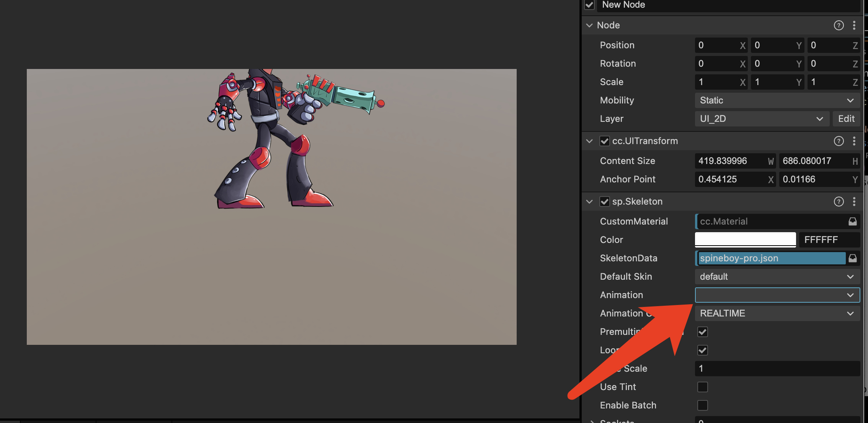Open the Node section options menu
The image size is (868, 423).
tap(854, 25)
